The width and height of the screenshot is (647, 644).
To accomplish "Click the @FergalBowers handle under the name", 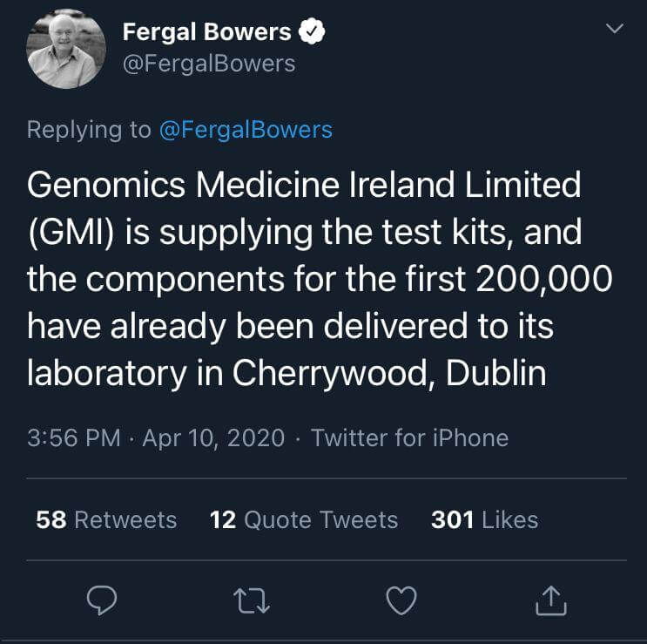I will [209, 64].
